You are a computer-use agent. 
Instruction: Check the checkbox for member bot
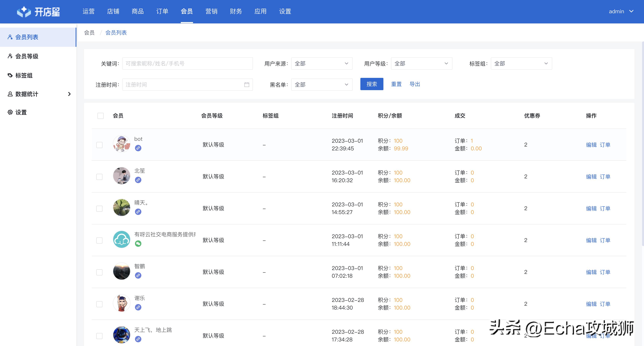coord(100,145)
